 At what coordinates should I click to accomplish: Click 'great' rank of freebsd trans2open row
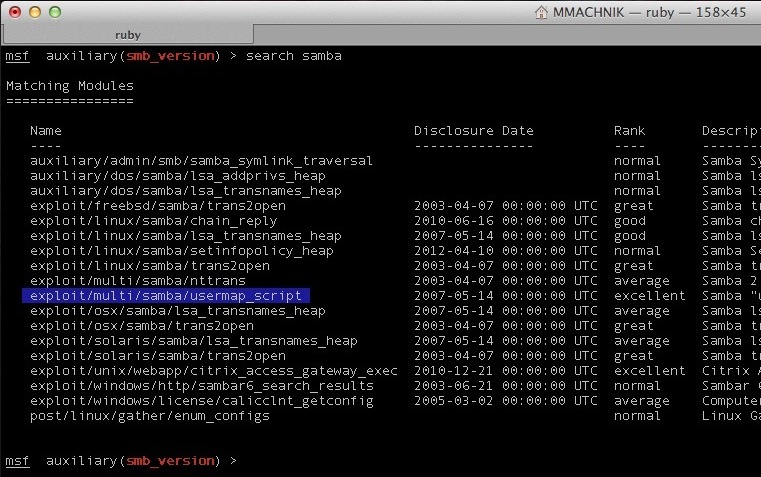pyautogui.click(x=633, y=206)
